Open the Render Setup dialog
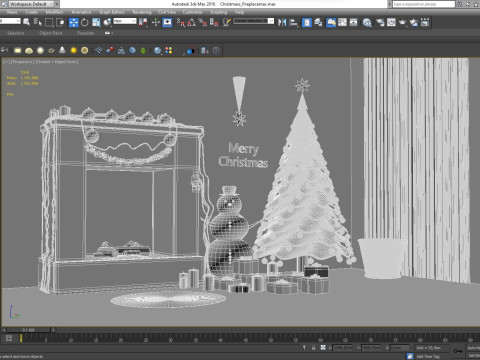 tap(380, 22)
